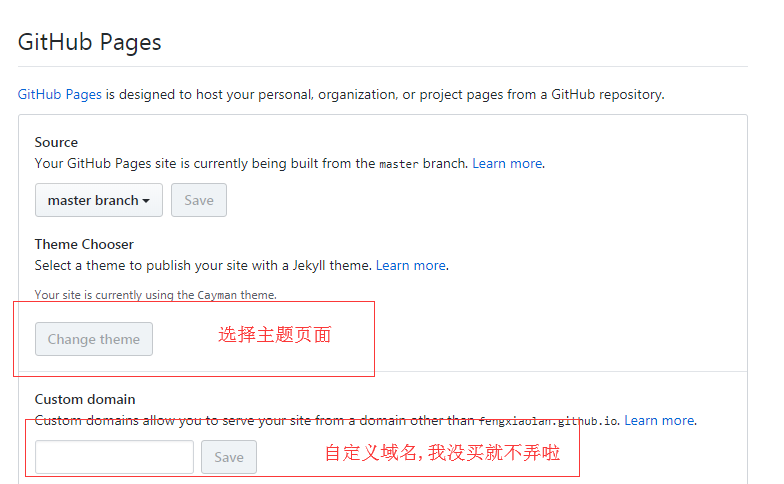The height and width of the screenshot is (484, 784).
Task: Click Save button beside custom domain field
Action: [x=228, y=457]
